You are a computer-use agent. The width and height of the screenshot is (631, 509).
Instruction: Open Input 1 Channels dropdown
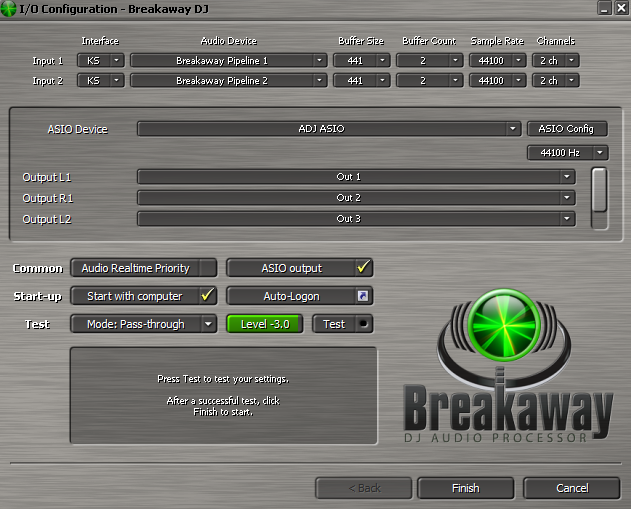pos(555,60)
